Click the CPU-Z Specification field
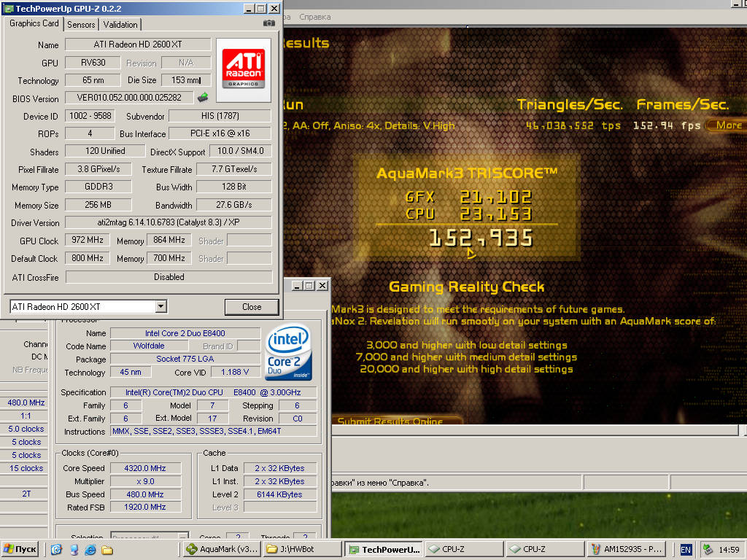Screen dimensions: 747x560 pos(214,392)
